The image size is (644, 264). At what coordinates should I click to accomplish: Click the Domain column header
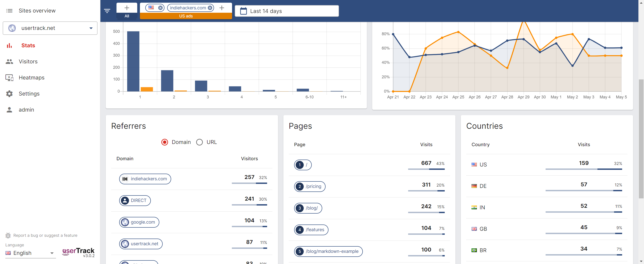click(x=125, y=159)
